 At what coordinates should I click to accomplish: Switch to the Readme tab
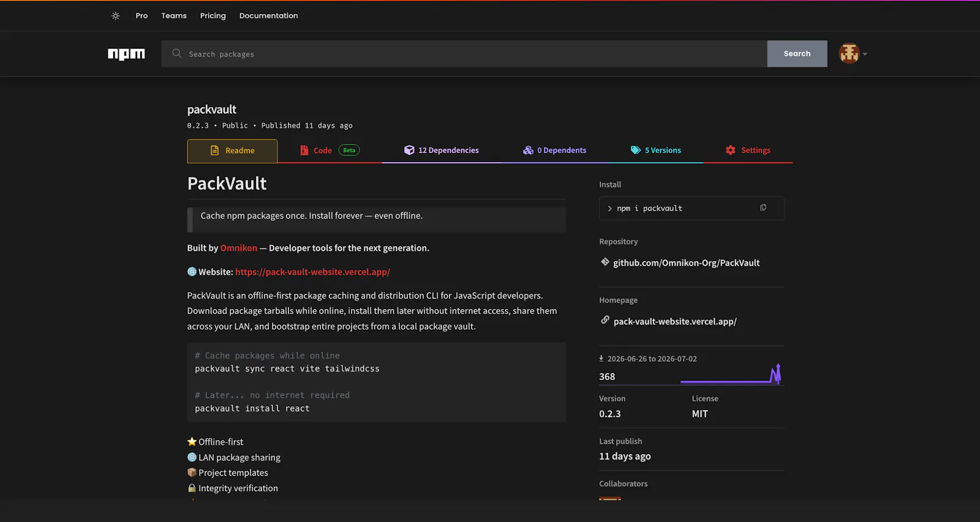click(232, 151)
